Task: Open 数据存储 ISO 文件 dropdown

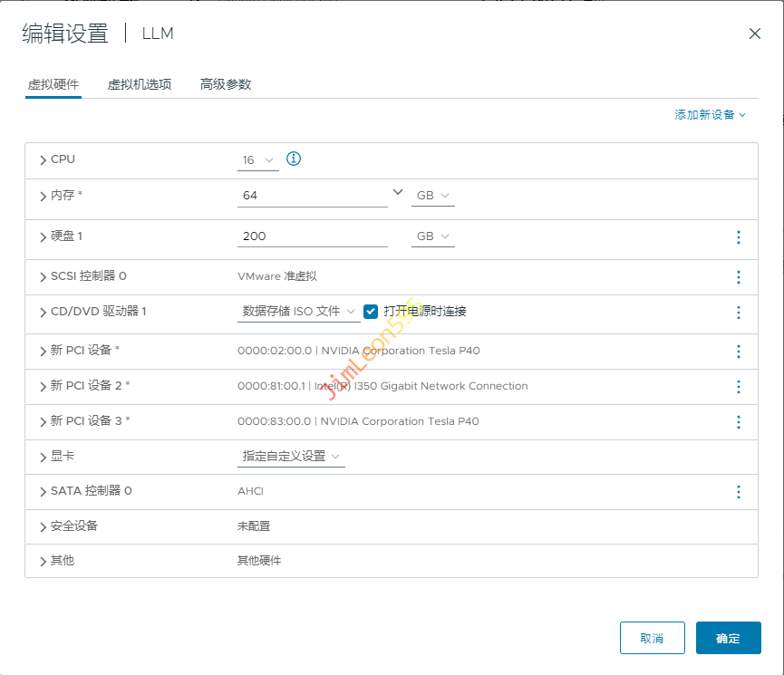Action: pos(298,312)
